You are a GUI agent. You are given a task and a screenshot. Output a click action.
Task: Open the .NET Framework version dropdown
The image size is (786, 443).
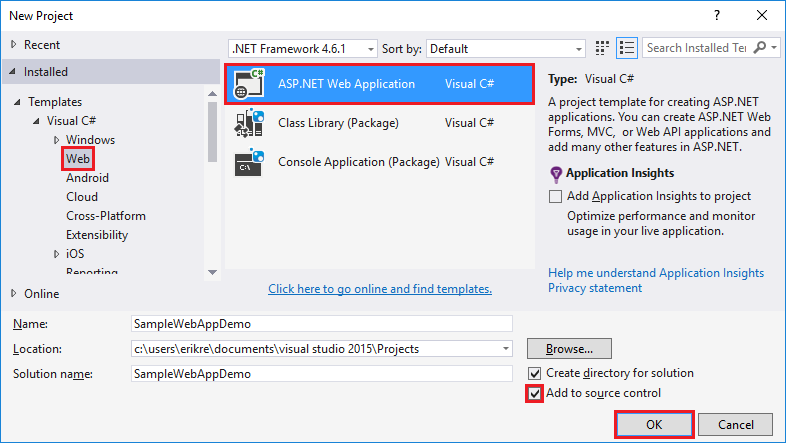pos(303,48)
